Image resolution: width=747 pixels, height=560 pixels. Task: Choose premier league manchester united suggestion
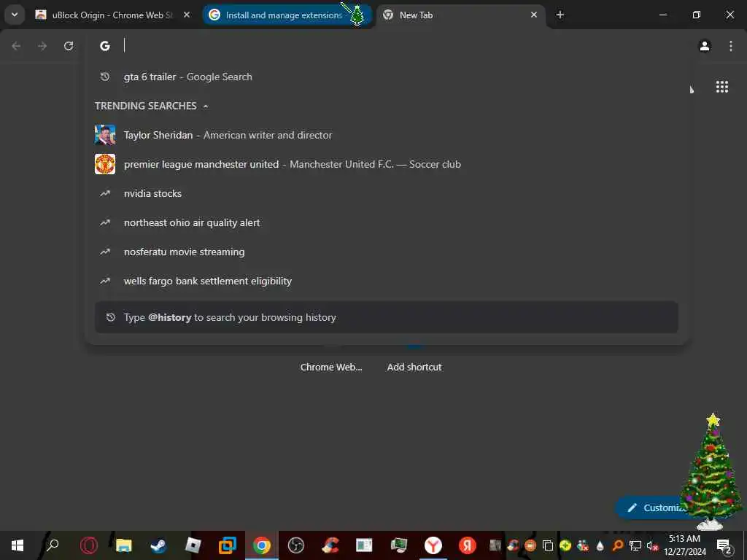point(387,164)
